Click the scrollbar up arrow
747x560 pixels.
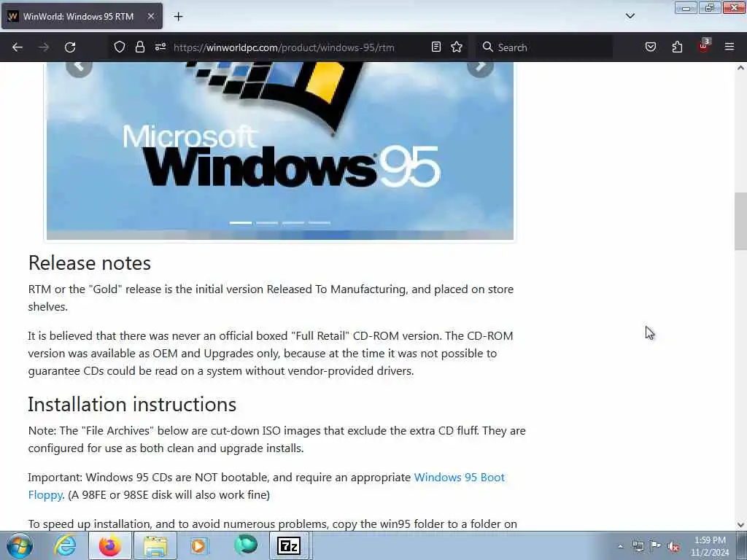click(740, 68)
